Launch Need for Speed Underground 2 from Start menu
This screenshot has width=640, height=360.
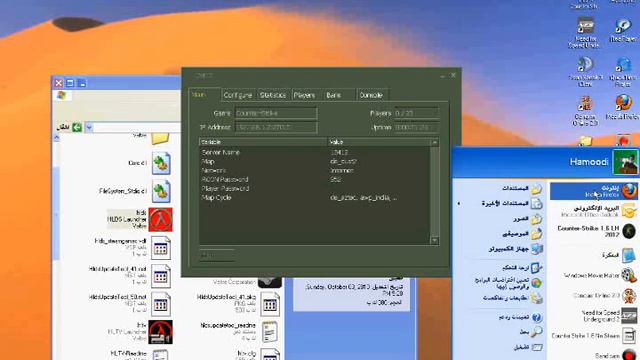coord(594,316)
